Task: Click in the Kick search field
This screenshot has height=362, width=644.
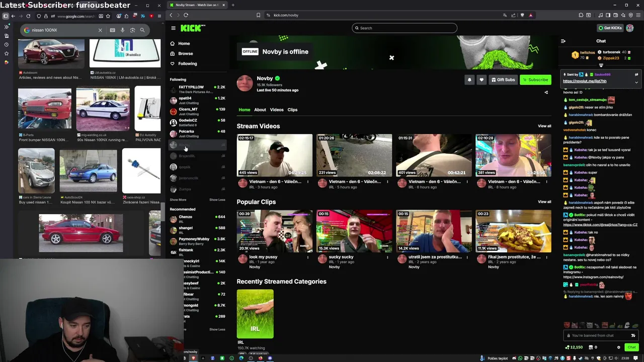Action: [x=405, y=28]
